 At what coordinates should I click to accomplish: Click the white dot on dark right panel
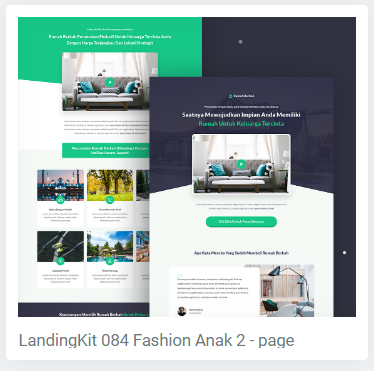344,253
